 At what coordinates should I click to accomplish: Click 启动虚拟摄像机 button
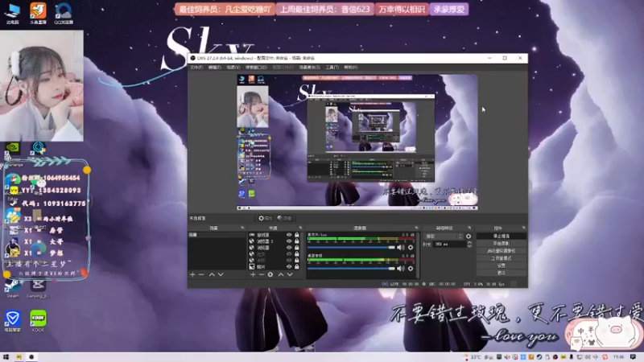click(x=501, y=251)
